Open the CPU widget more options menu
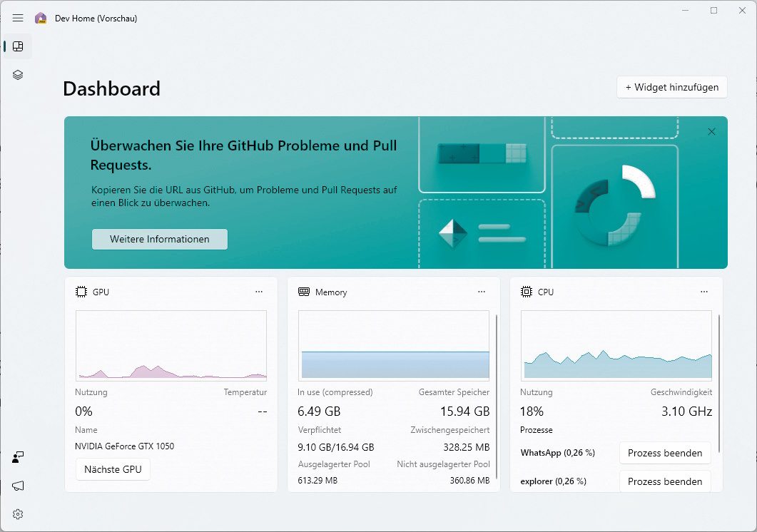 pos(704,292)
